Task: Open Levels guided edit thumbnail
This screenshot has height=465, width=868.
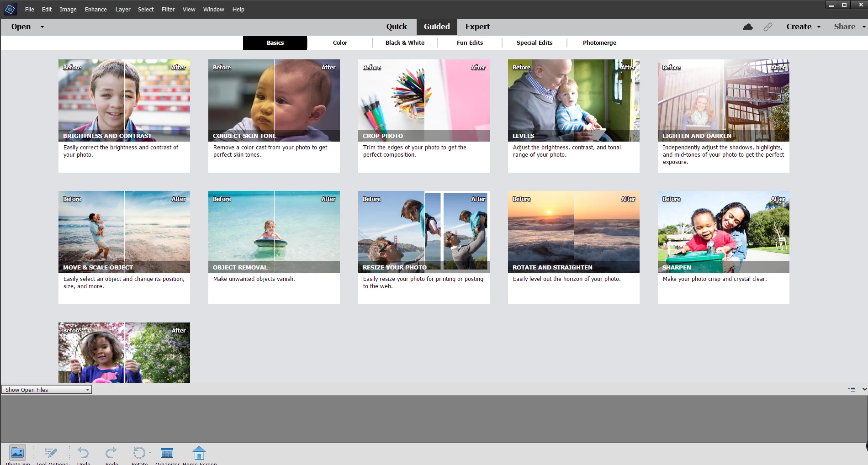Action: pos(574,100)
